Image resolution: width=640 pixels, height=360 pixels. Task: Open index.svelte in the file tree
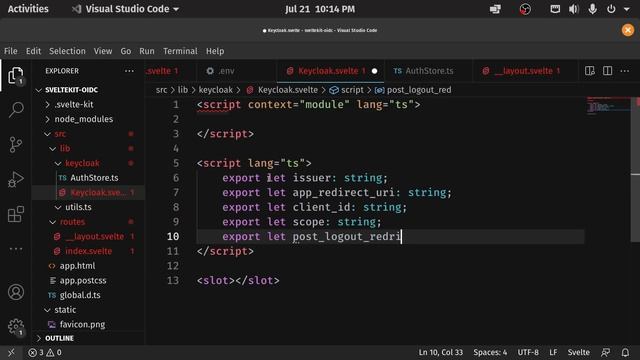88,251
